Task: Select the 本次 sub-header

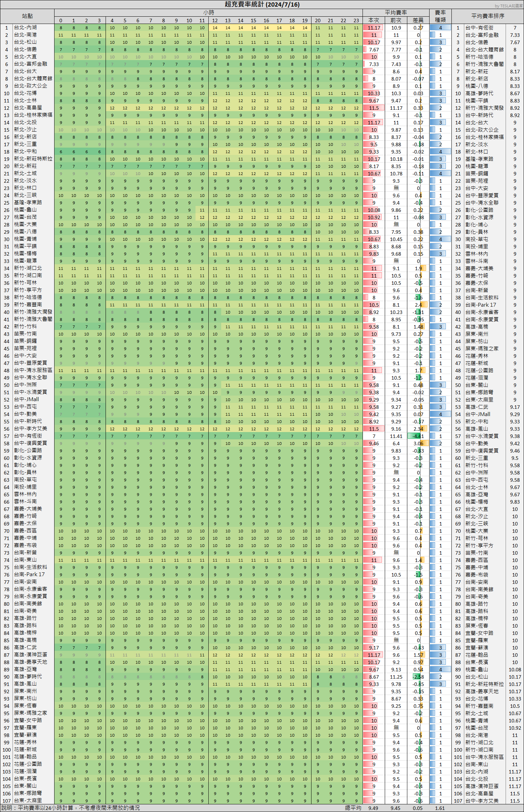Action: [x=374, y=20]
